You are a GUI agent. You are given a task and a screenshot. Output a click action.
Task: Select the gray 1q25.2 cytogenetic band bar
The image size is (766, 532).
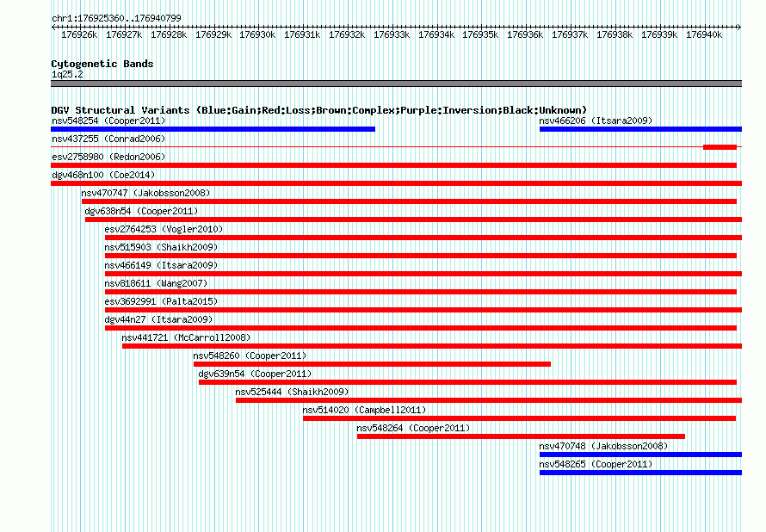click(396, 84)
